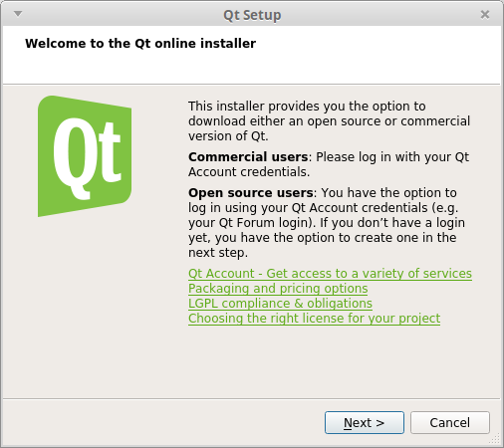
Task: Click the 'version of Qt.' text line
Action: [x=228, y=136]
